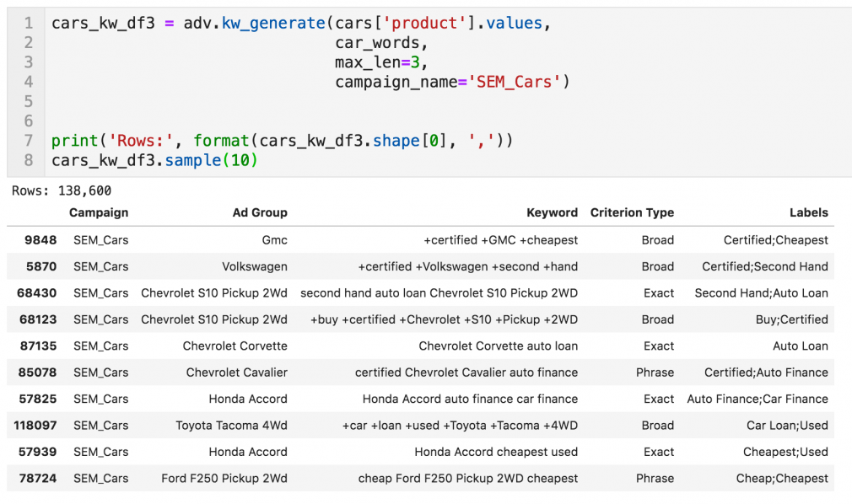Click the cars_kw_df3.sample(10) line
The width and height of the screenshot is (852, 504).
154,159
